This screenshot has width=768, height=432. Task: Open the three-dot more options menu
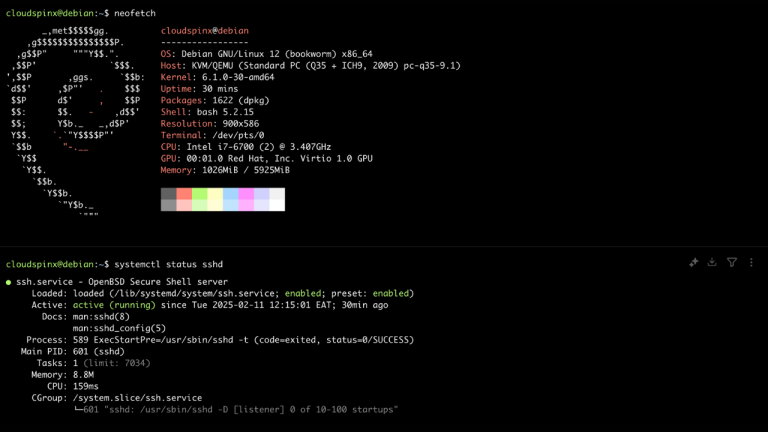tap(750, 263)
